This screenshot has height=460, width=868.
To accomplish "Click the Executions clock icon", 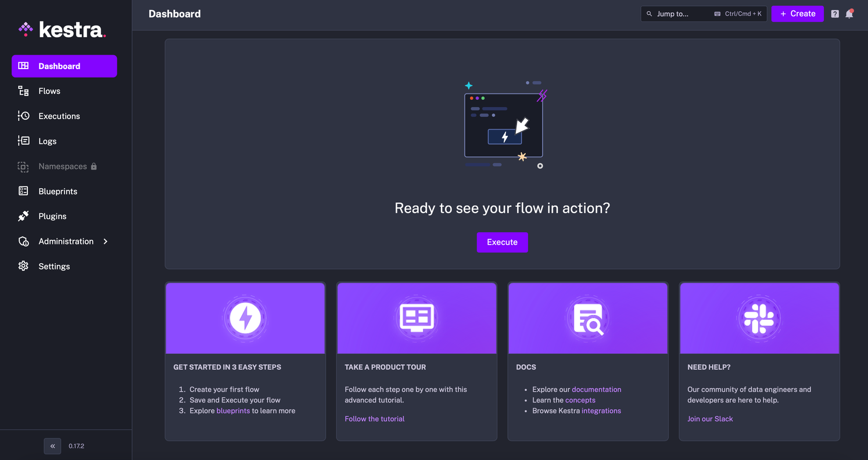I will 23,116.
